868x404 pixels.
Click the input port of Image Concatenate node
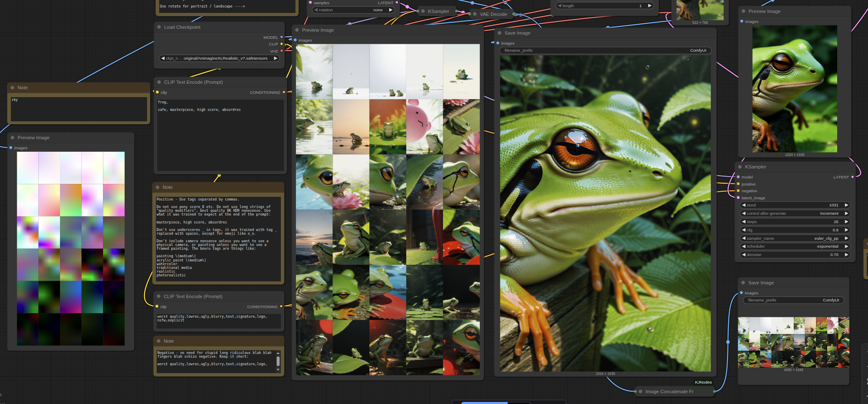point(635,391)
